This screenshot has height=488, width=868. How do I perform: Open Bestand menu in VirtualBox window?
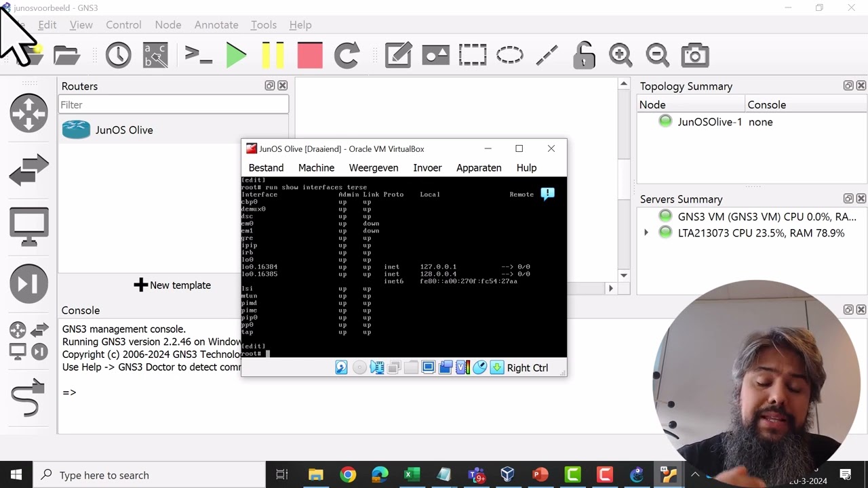(266, 167)
